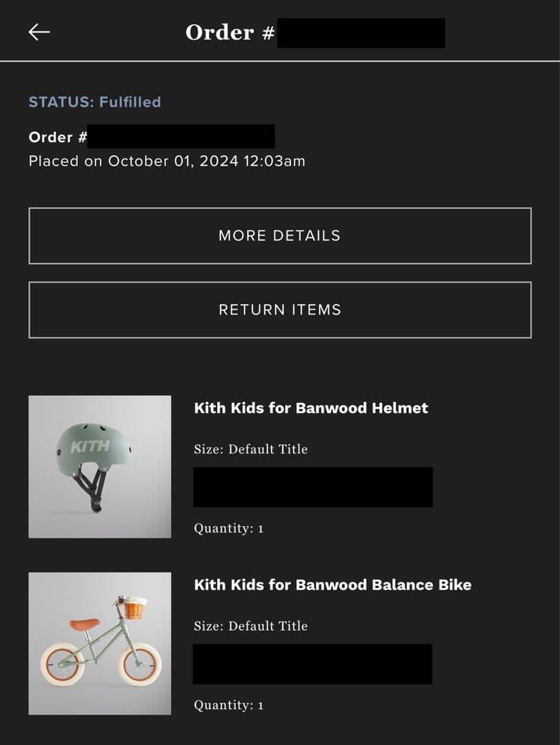Open the Kith Kids for Banwood Balance Bike listing

tap(332, 584)
